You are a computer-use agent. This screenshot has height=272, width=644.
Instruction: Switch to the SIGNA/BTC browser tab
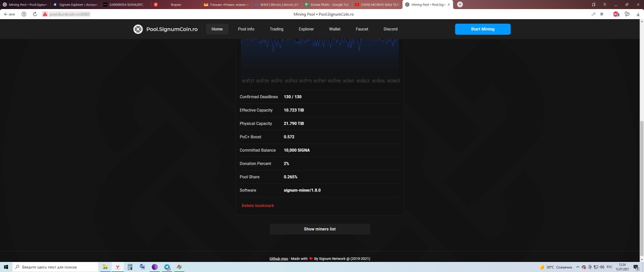pos(125,5)
